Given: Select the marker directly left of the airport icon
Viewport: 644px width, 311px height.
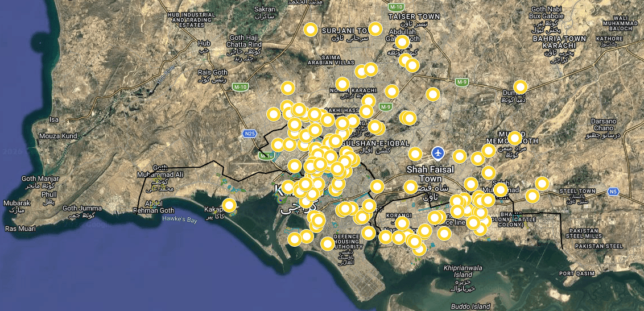Looking at the screenshot, I should pos(415,154).
